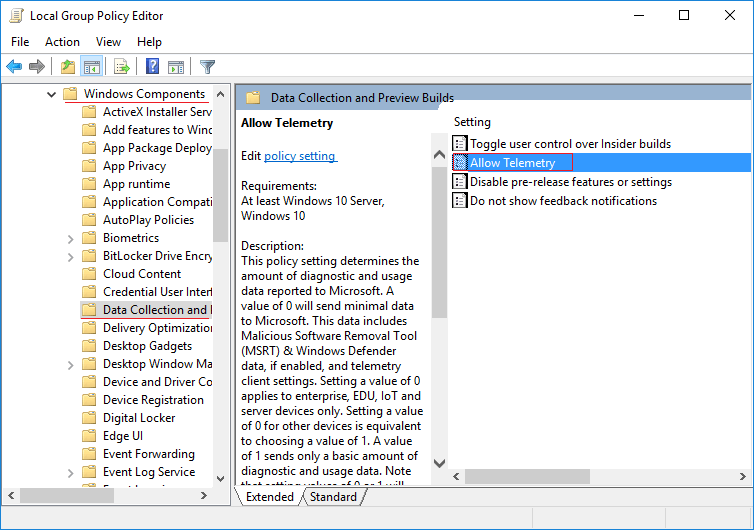Toggle the Show/Hide Action Pane button
Image resolution: width=754 pixels, height=530 pixels.
pyautogui.click(x=176, y=67)
